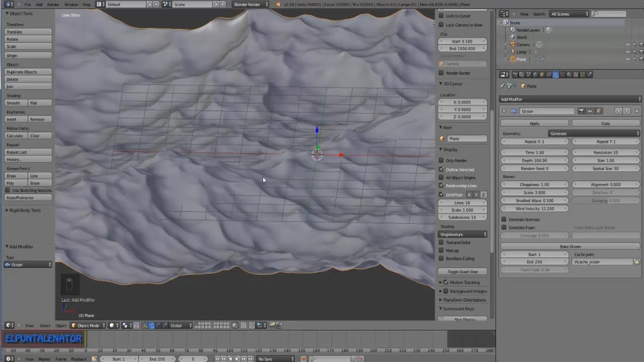Image resolution: width=644 pixels, height=362 pixels.
Task: Click the Bake Ocean button
Action: pos(570,246)
